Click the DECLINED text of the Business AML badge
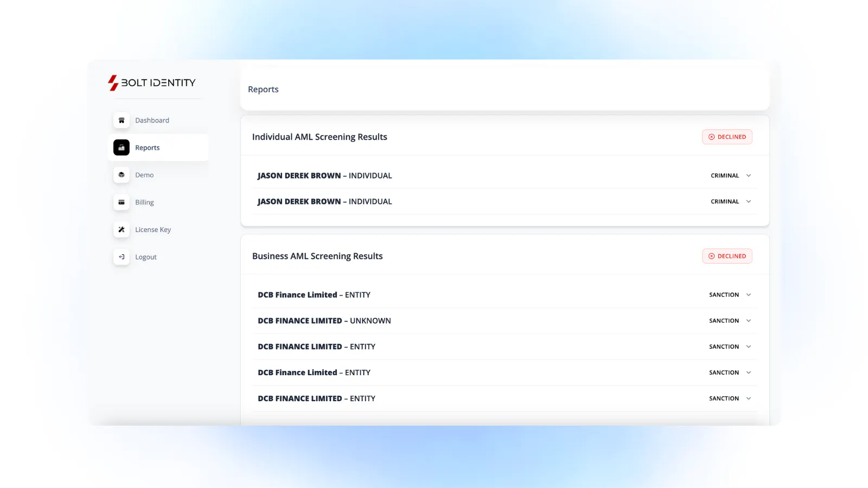The height and width of the screenshot is (488, 868). [x=732, y=256]
